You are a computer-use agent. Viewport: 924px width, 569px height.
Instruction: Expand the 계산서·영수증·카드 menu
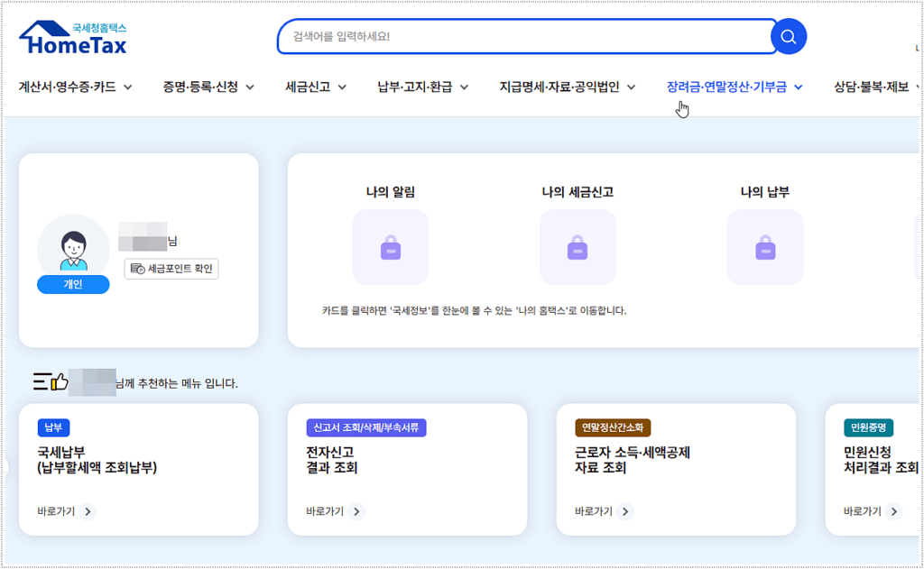[76, 87]
